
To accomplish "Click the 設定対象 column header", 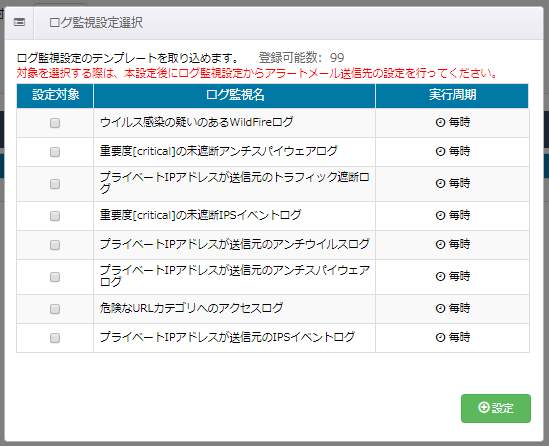I will click(55, 96).
